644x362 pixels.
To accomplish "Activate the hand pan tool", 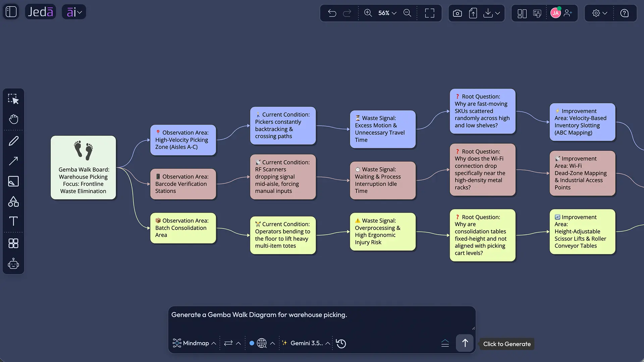I will coord(13,119).
